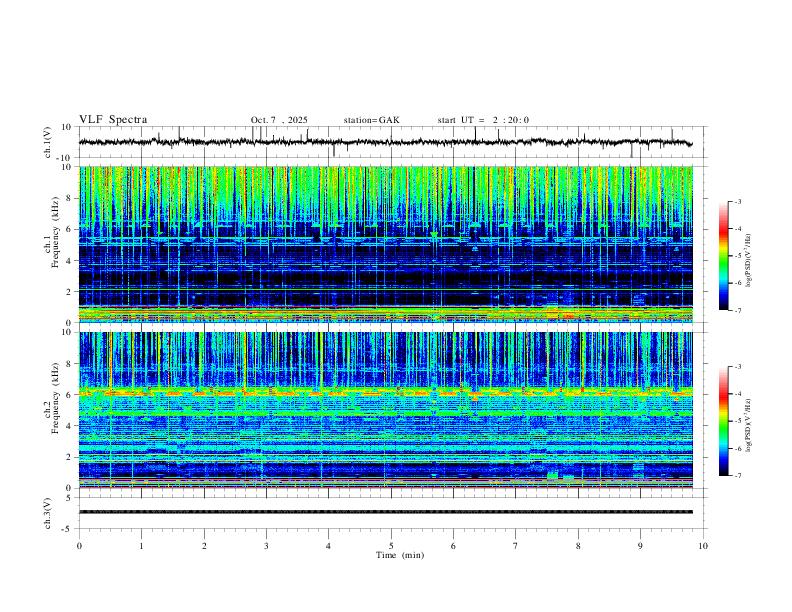Click the '4' kHz tick on ch.2 spectrogram
Viewport: 792px width, 612px height.
pos(70,426)
